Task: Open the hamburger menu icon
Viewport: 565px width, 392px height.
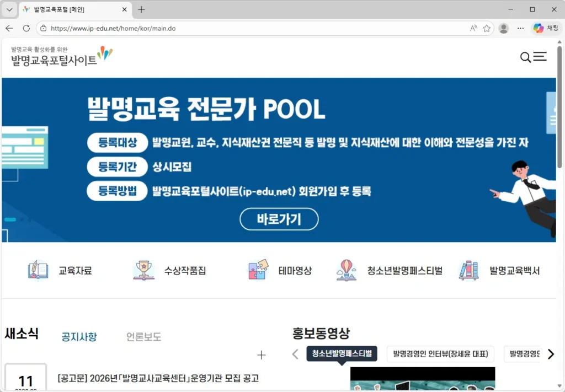Action: click(540, 56)
